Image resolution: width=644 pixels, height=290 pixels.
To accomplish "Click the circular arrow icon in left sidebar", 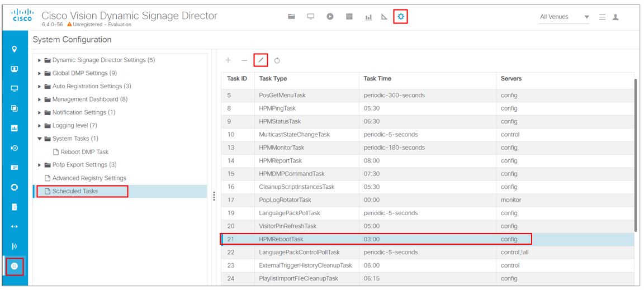I will click(15, 148).
